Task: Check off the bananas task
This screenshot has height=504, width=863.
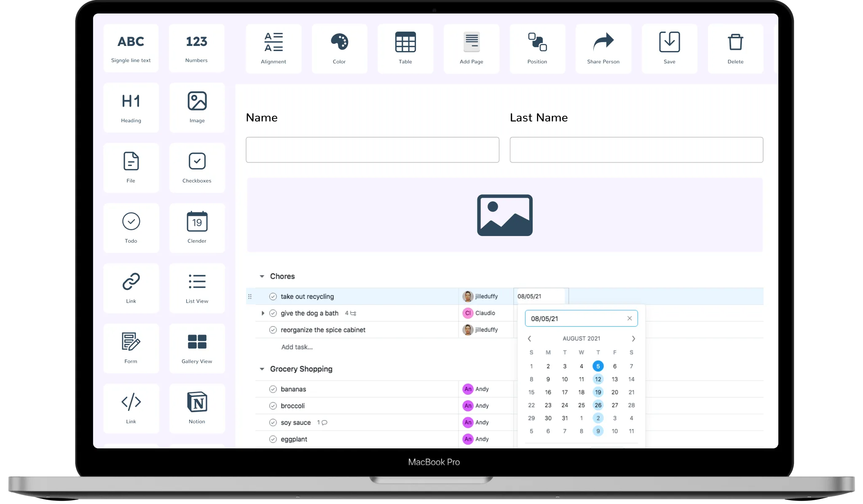Action: point(273,389)
